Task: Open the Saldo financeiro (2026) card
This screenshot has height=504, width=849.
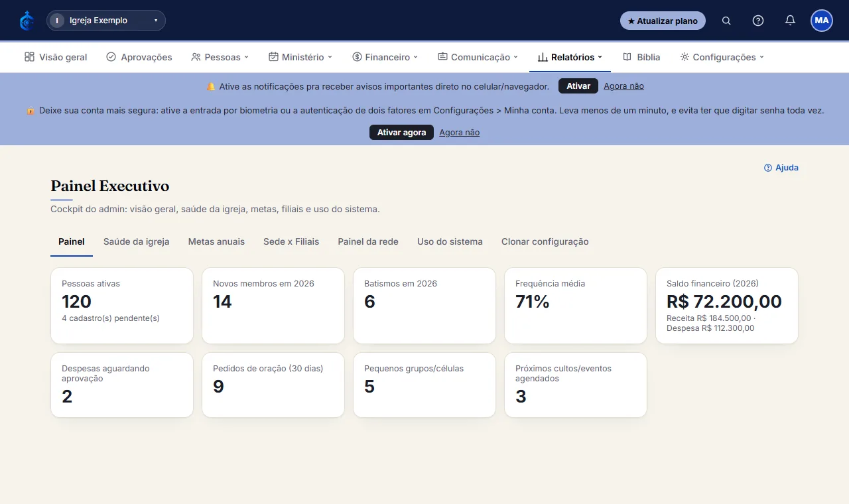Action: (x=727, y=306)
